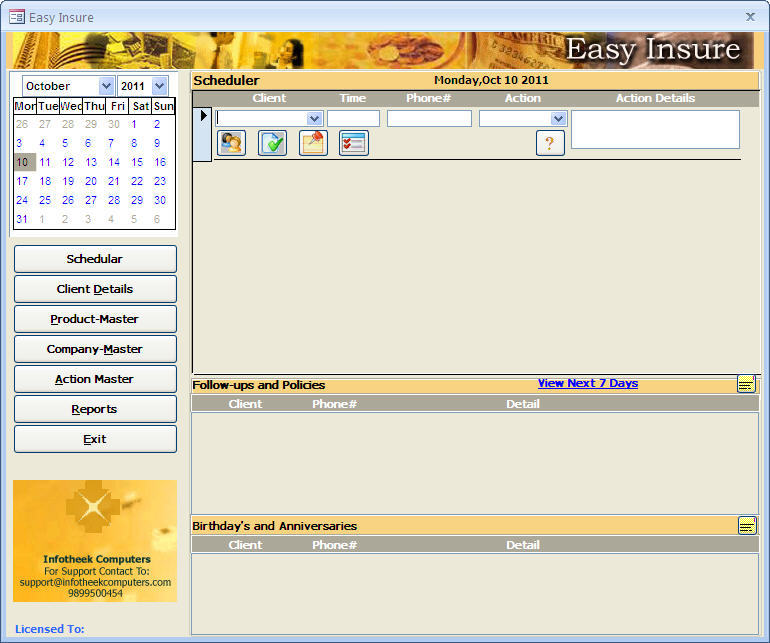Open the Action combo box dropdown

558,118
